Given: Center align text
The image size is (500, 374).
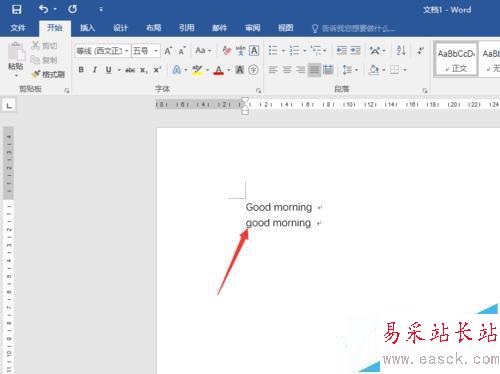Looking at the screenshot, I should pos(287,70).
